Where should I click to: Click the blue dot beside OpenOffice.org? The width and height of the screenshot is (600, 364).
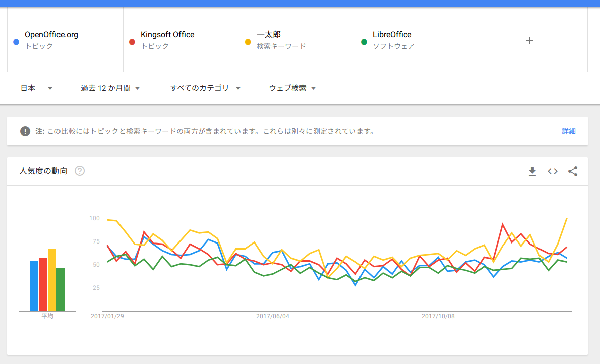click(16, 42)
